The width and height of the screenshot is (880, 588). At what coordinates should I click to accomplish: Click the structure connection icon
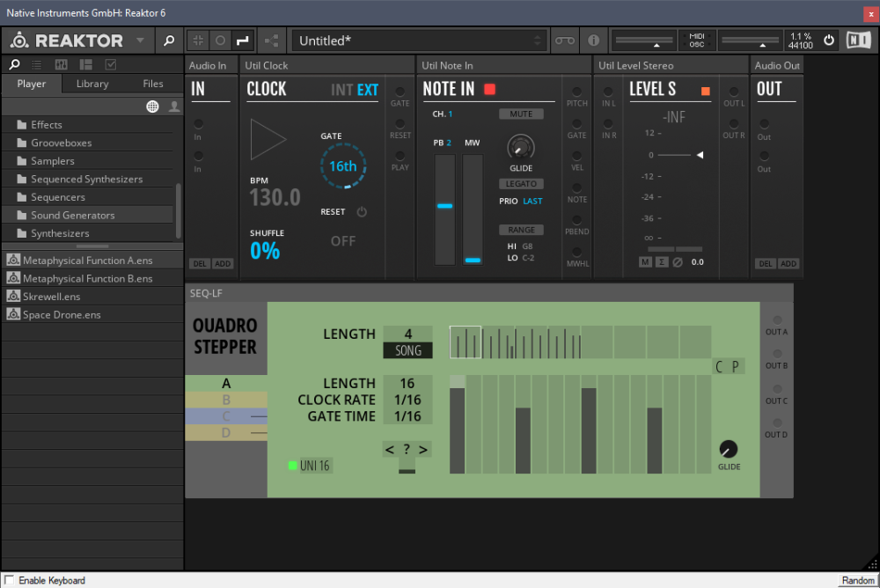[x=272, y=40]
